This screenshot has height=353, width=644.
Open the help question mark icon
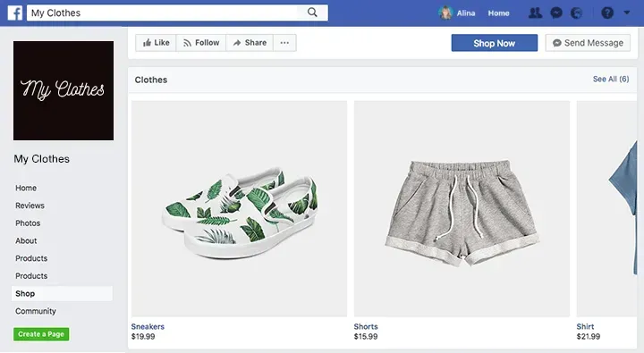click(607, 13)
